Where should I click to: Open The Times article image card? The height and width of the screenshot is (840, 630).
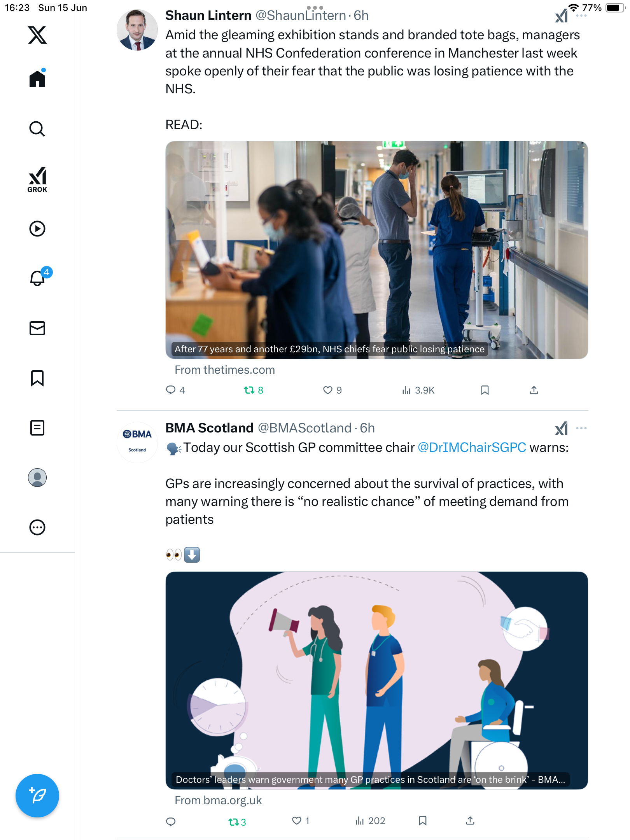point(377,250)
